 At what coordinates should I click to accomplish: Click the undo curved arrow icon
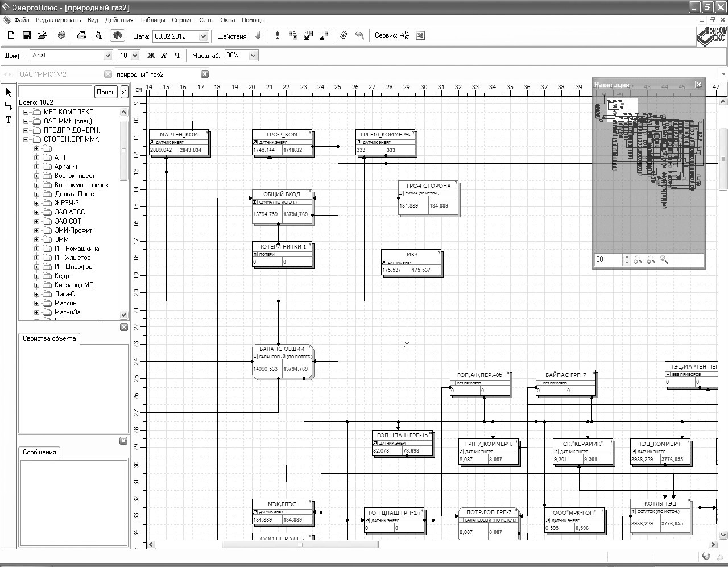click(x=359, y=35)
